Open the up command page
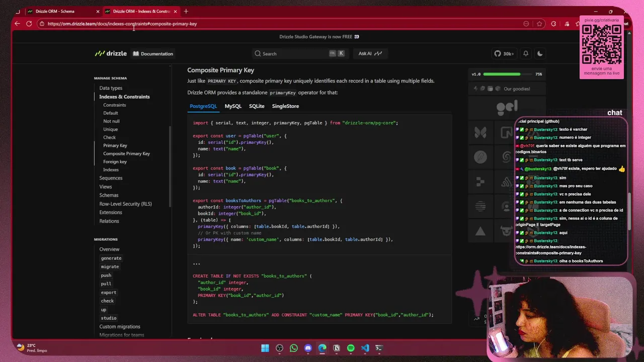 coord(103,309)
